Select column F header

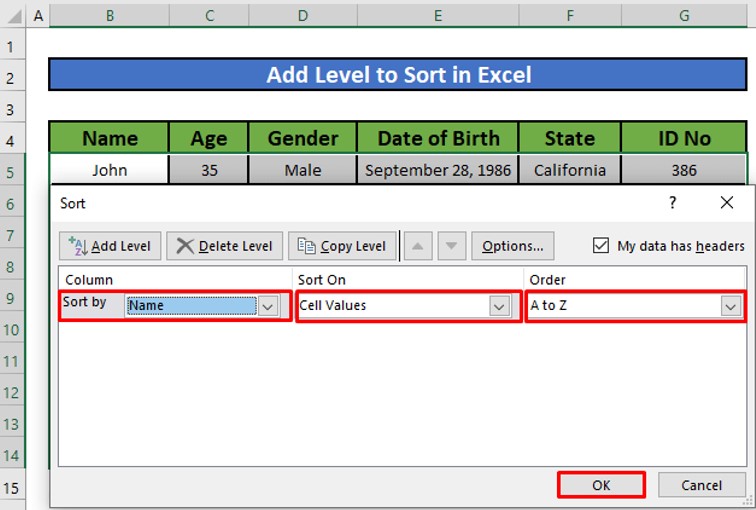point(569,16)
